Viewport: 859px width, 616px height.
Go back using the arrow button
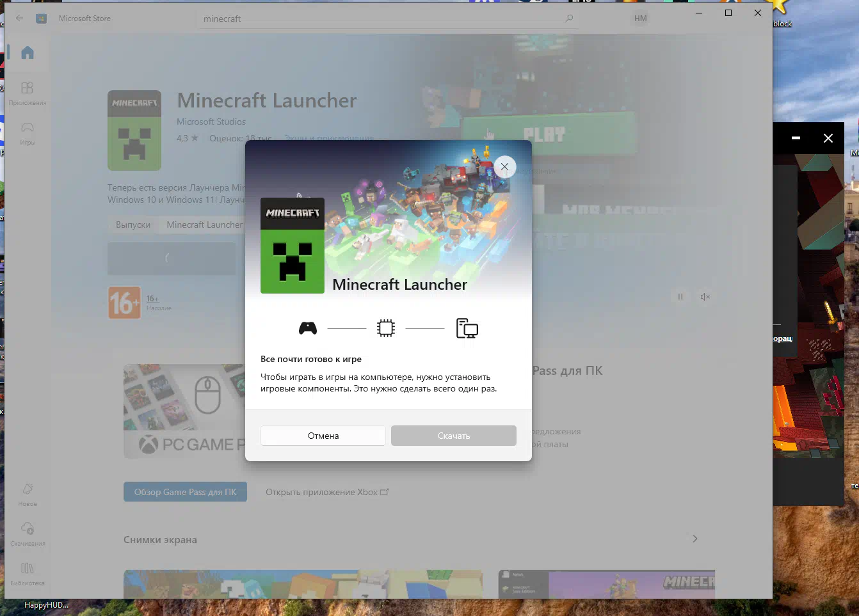[x=19, y=19]
